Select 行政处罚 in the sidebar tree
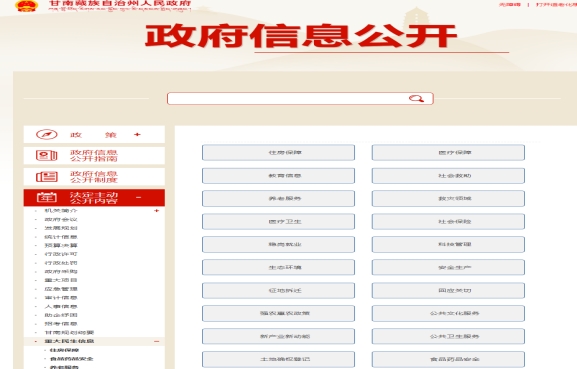This screenshot has width=577, height=369. (x=61, y=263)
